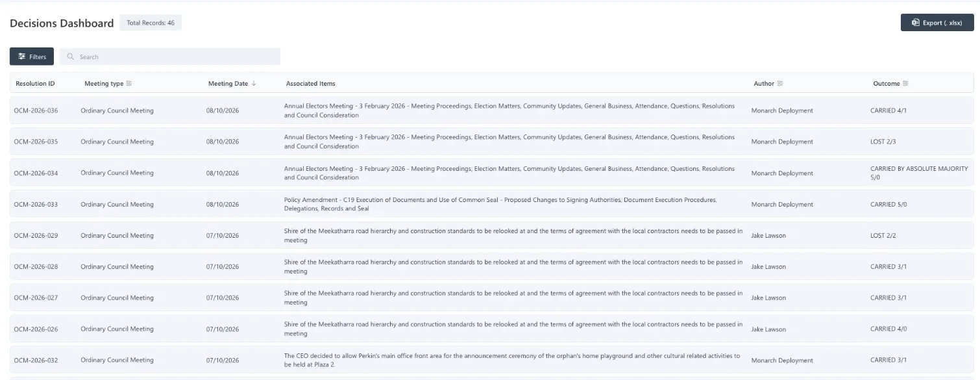Image resolution: width=980 pixels, height=380 pixels.
Task: Click the CARRIED 4/1 outcome
Action: tap(888, 110)
